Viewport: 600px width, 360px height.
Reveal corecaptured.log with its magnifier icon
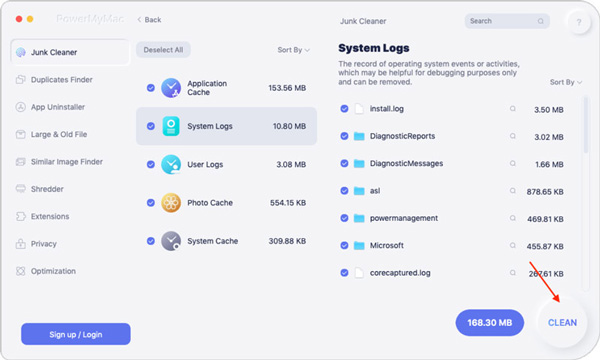coord(512,273)
